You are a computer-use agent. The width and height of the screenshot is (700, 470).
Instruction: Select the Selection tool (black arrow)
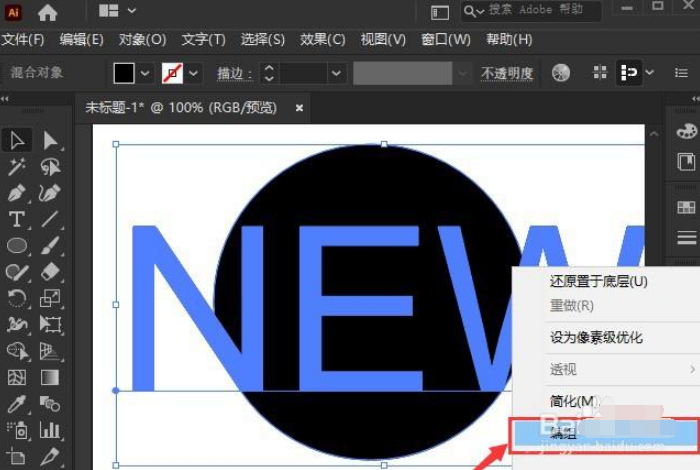(x=17, y=140)
